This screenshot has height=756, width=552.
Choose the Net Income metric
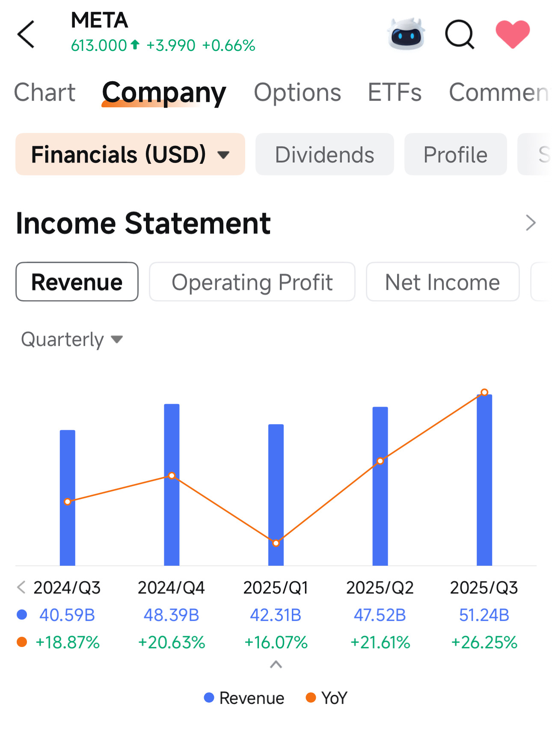pyautogui.click(x=442, y=282)
